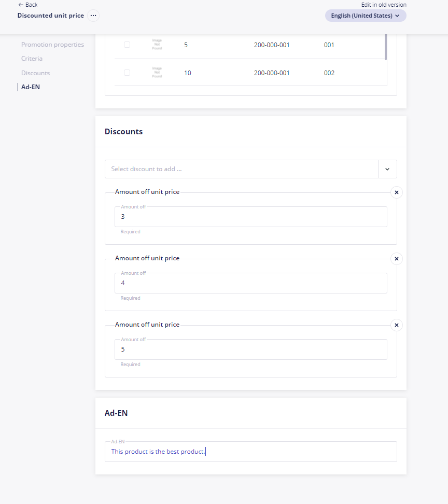Remove the discount with amount off 4
This screenshot has height=504, width=448.
click(x=397, y=259)
